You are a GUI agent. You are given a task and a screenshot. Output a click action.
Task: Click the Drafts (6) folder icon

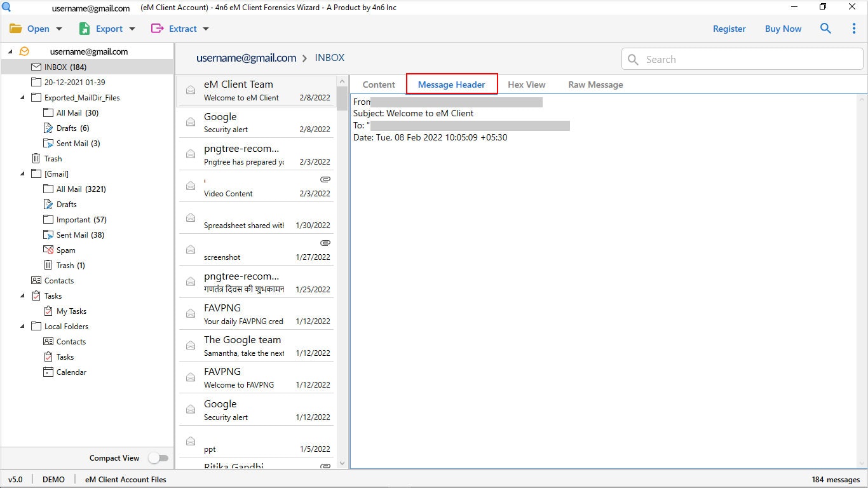coord(48,128)
